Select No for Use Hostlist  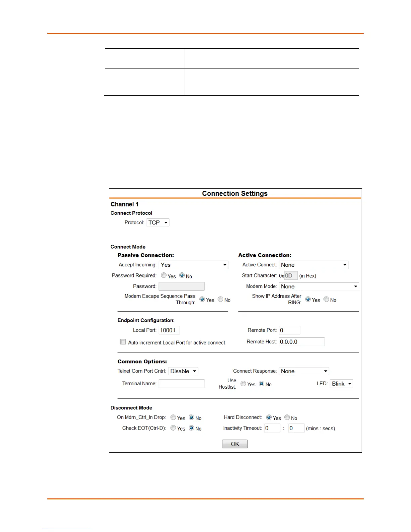click(261, 384)
